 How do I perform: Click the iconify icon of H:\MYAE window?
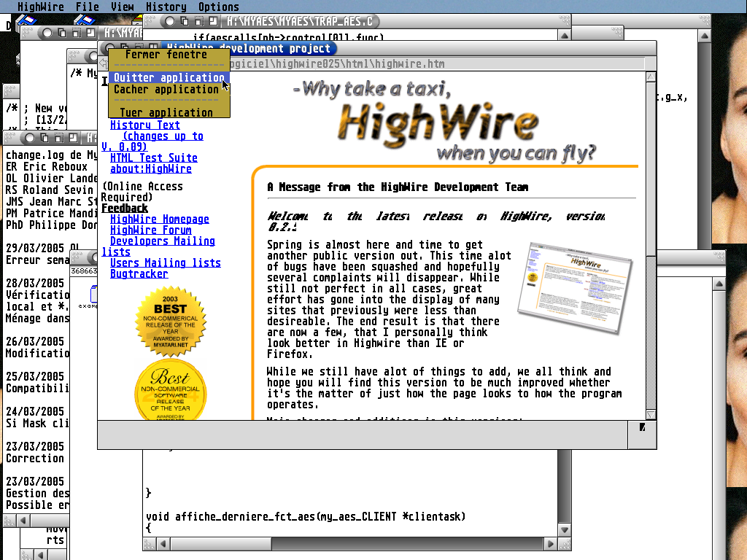[76, 33]
